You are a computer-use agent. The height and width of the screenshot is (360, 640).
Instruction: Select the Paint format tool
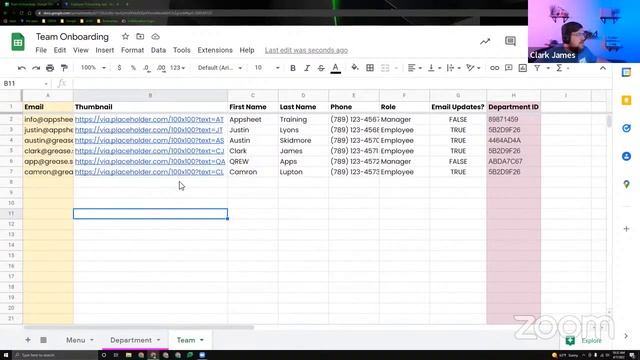coord(64,68)
